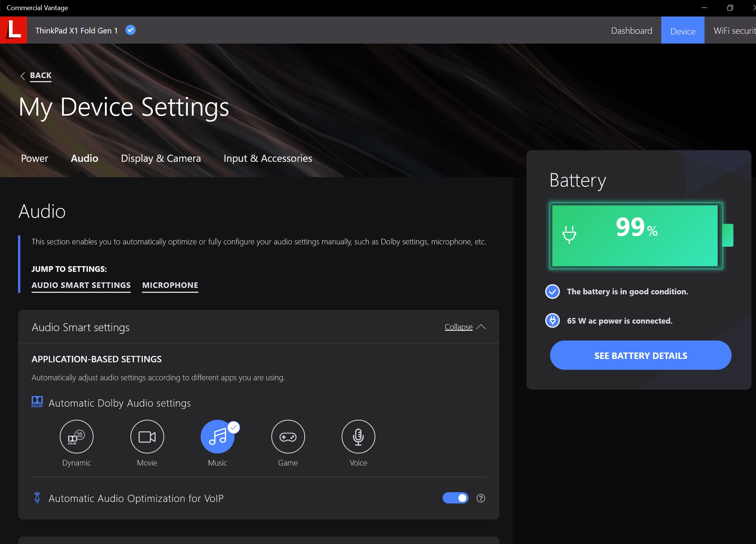This screenshot has height=544, width=756.
Task: Disable Automatic Audio Optimization for VoIP toggle
Action: point(455,498)
